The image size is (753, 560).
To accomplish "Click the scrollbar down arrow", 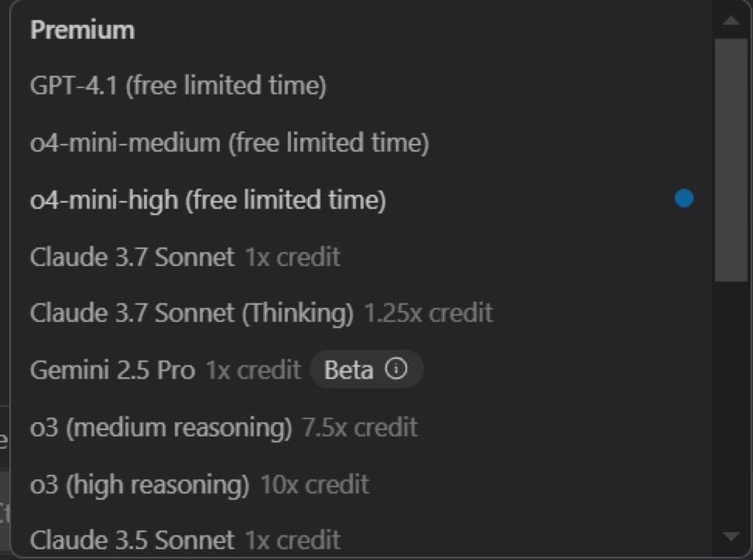I will coord(730,536).
